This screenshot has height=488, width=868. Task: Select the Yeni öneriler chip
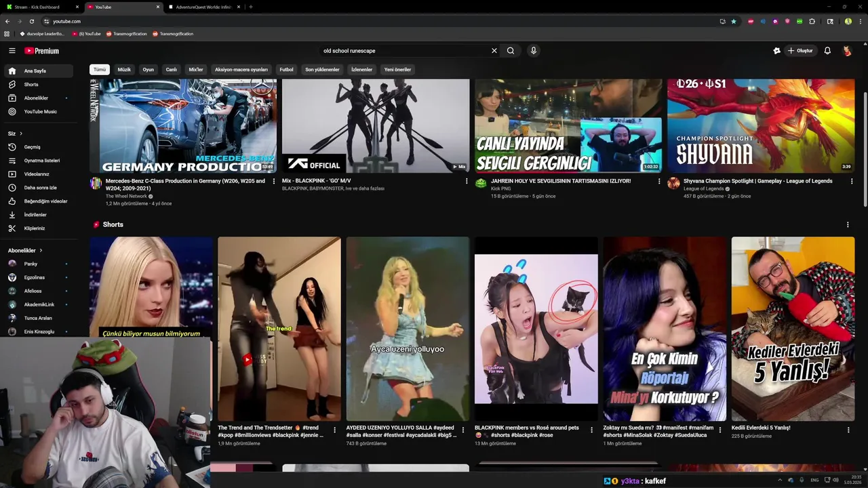point(397,69)
